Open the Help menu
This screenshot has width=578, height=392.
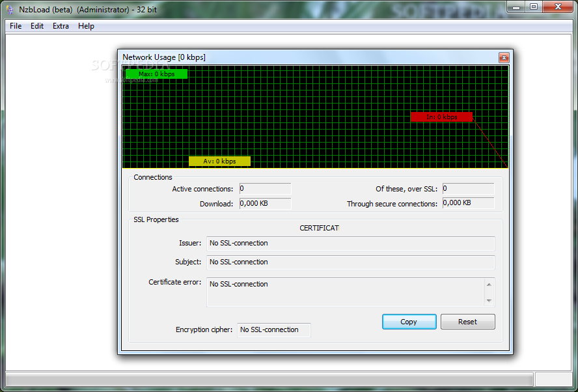pyautogui.click(x=86, y=26)
